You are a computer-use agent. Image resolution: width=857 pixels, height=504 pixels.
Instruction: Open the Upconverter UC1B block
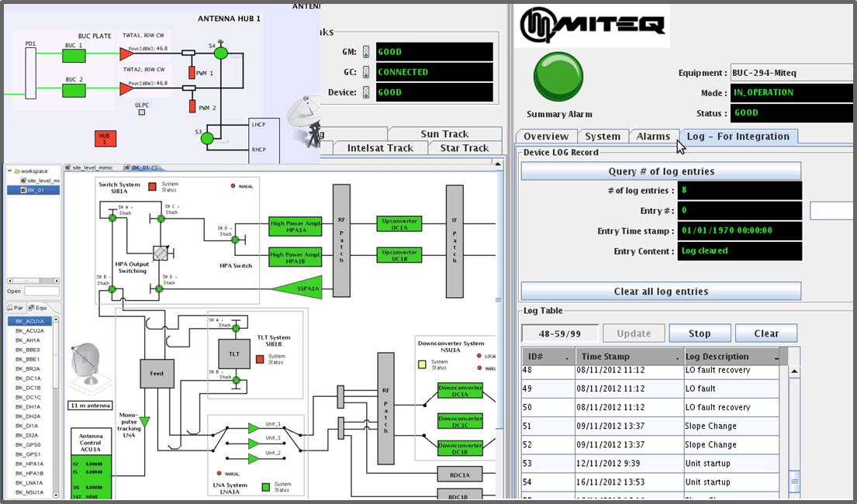(399, 255)
